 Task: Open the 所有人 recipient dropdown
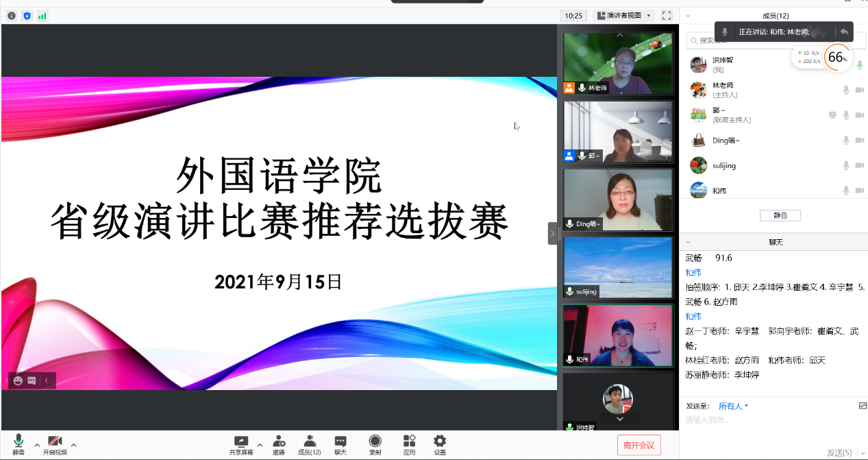(734, 406)
